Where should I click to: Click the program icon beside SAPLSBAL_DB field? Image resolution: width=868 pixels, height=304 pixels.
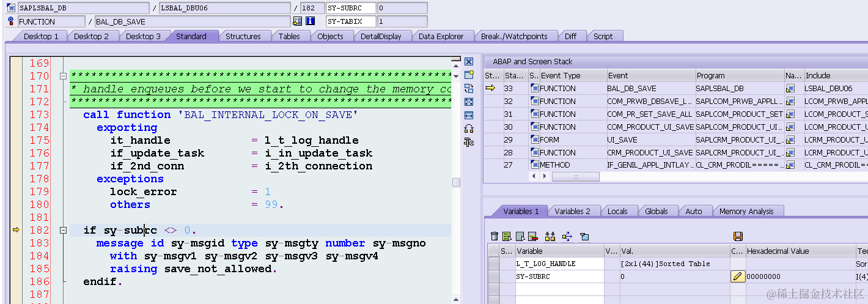pos(10,8)
